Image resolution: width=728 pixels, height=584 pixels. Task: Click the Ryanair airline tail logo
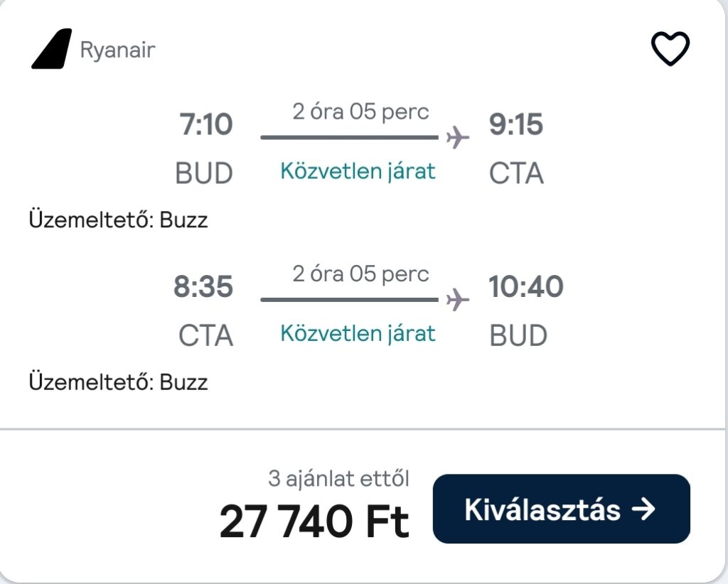51,49
